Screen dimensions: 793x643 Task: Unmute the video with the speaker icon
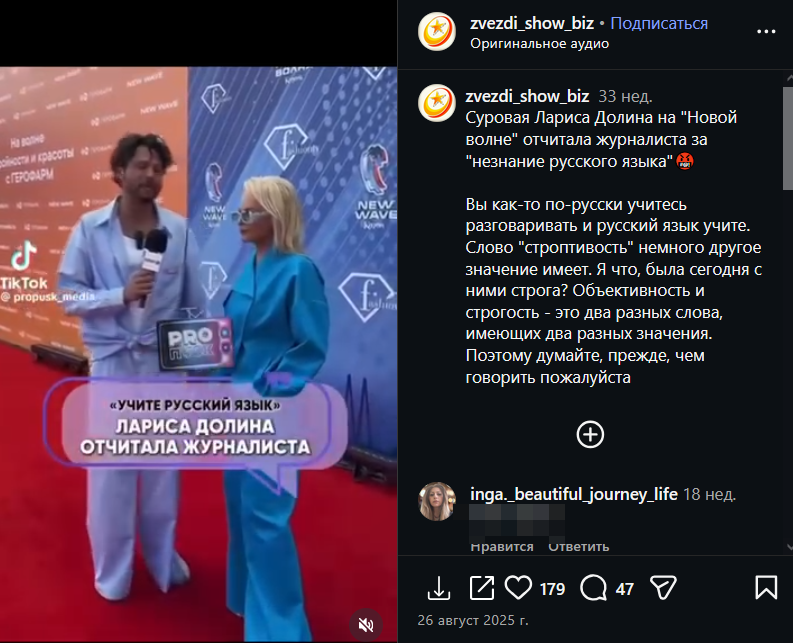366,625
